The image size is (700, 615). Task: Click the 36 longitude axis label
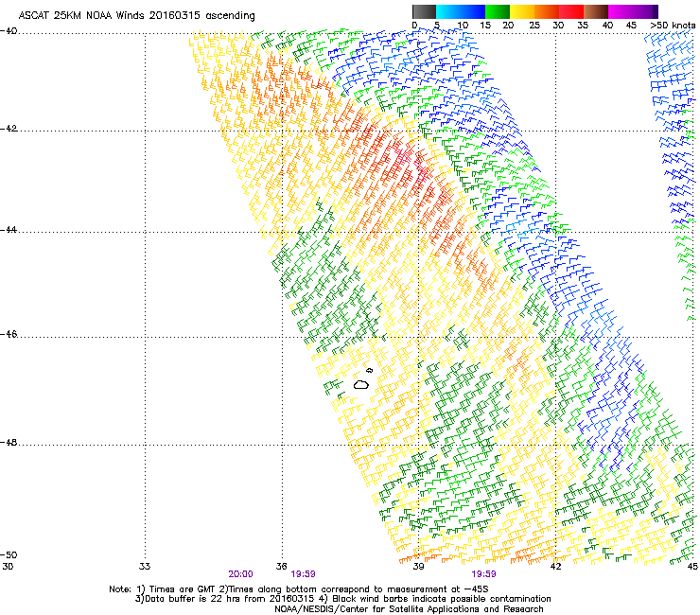[281, 567]
